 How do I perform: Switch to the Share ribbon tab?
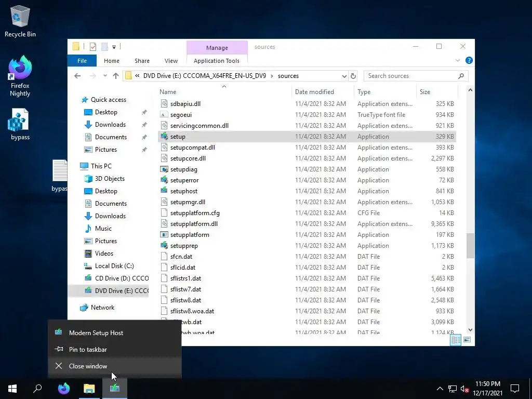pyautogui.click(x=142, y=61)
